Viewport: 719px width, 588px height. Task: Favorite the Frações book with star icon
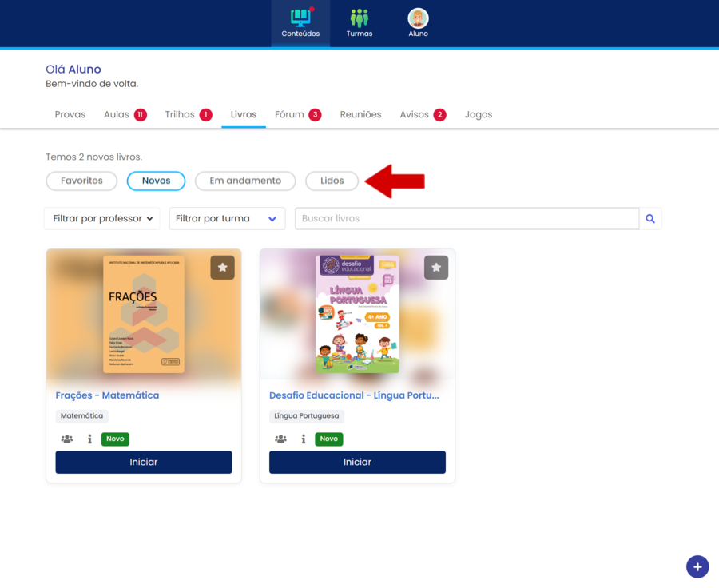point(222,268)
